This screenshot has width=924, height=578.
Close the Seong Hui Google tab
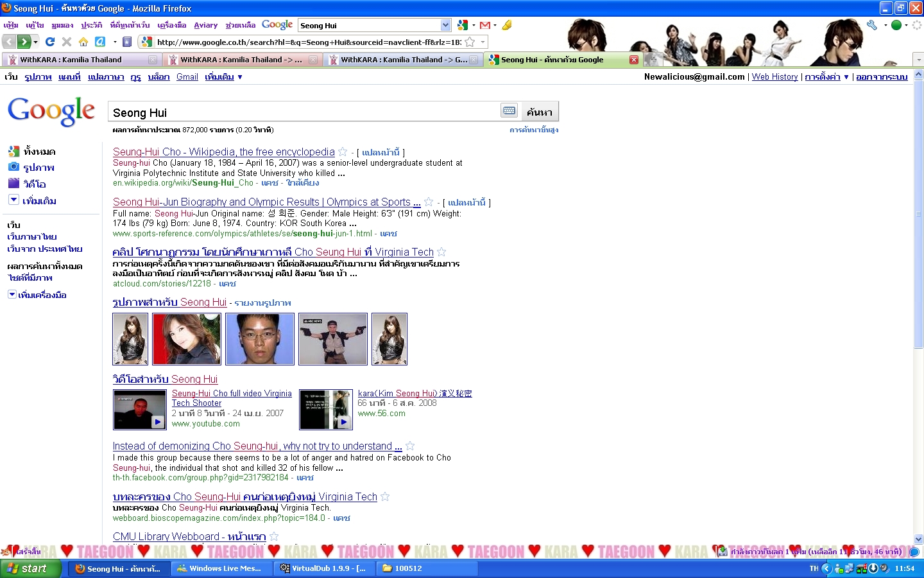634,60
